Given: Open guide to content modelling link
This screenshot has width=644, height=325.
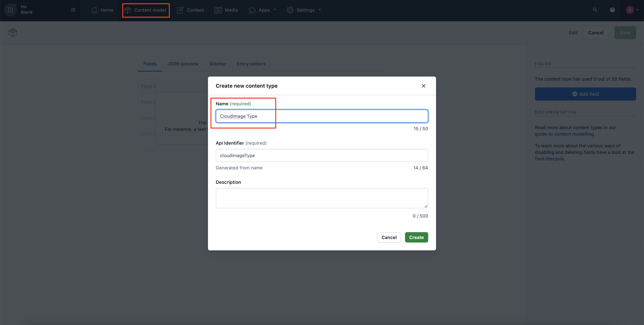Looking at the screenshot, I should (x=564, y=134).
